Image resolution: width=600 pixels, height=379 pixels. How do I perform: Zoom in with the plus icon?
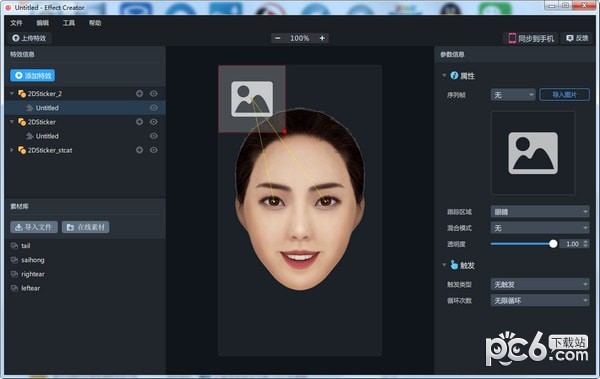[322, 38]
